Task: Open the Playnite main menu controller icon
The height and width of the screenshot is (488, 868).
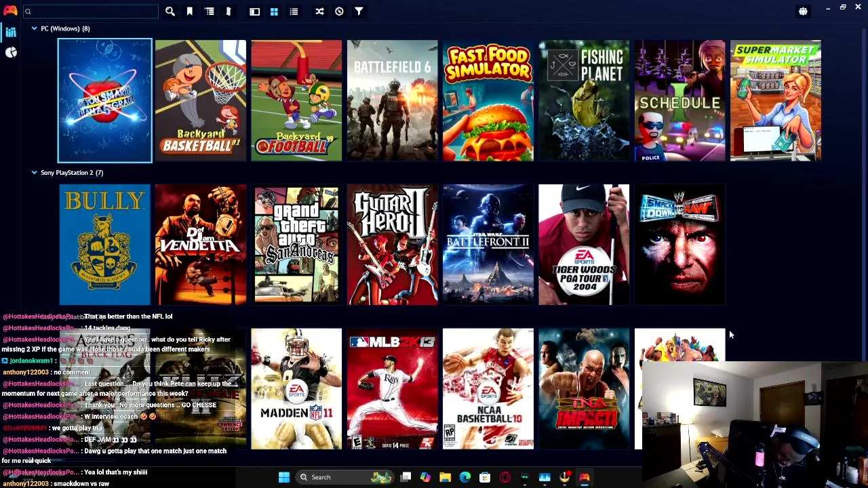Action: click(10, 11)
